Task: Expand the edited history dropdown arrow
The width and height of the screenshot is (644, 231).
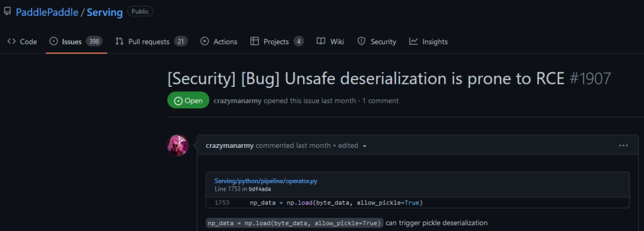Action: click(364, 146)
